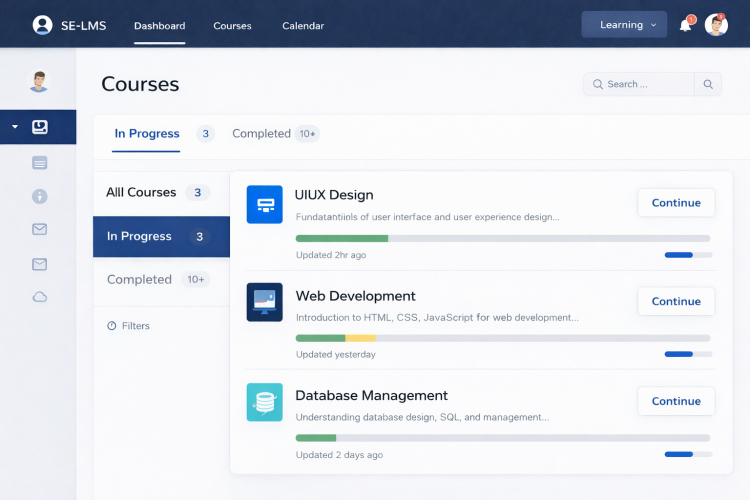Click the Filters clock icon

(x=111, y=326)
